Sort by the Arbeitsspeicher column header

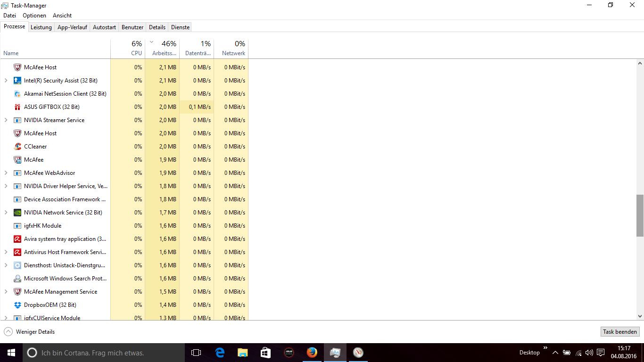162,48
